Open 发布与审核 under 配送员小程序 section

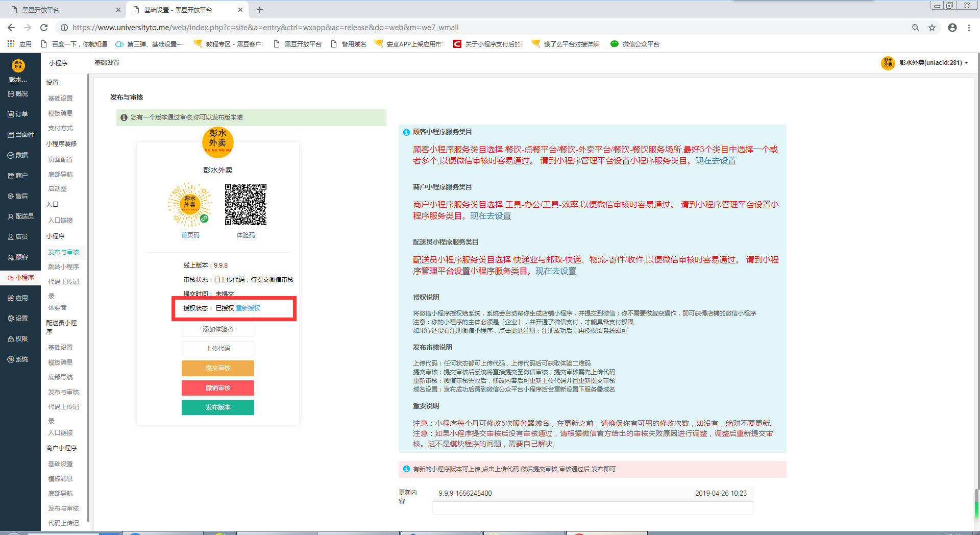point(63,392)
